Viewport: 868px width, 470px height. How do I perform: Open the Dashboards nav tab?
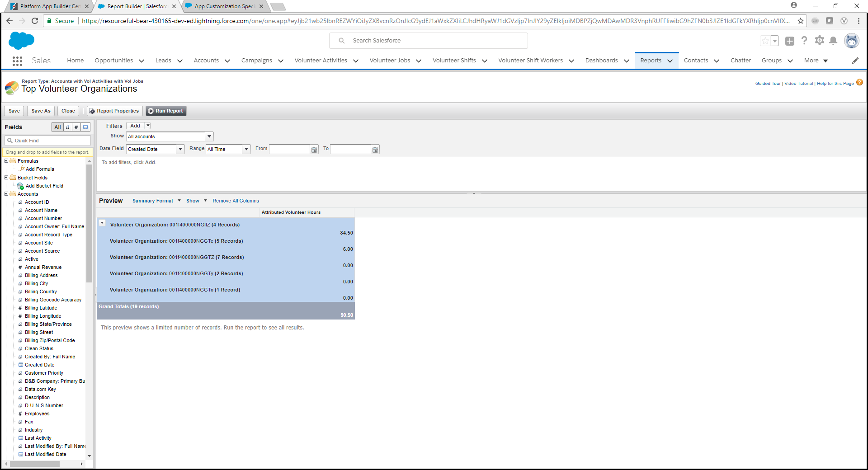(x=601, y=61)
